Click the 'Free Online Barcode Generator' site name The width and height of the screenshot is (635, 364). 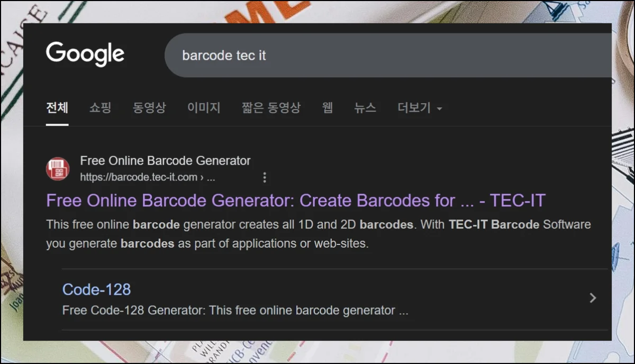(165, 160)
